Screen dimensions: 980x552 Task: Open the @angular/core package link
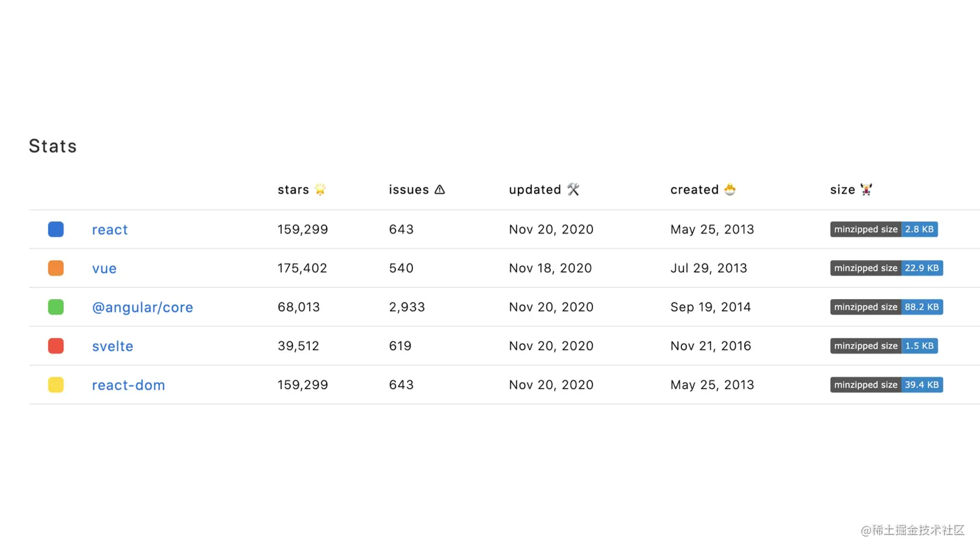click(143, 307)
